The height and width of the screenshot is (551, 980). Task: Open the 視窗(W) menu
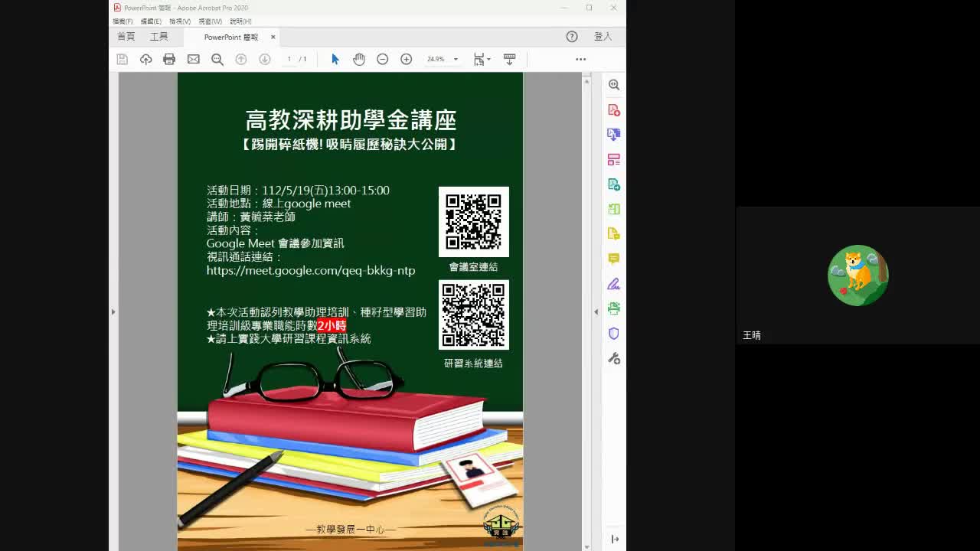point(211,21)
